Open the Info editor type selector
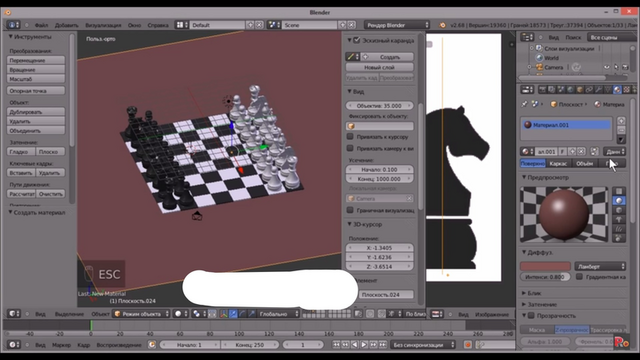This screenshot has width=640, height=360. (x=12, y=25)
